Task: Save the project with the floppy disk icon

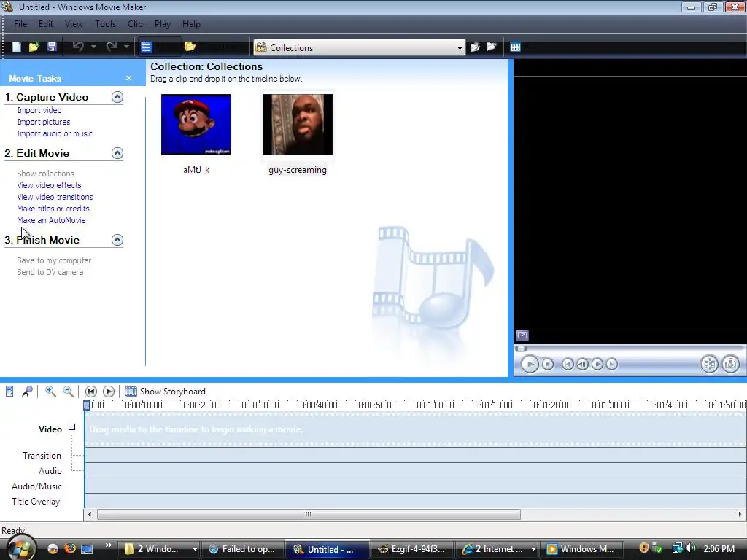Action: pos(51,47)
